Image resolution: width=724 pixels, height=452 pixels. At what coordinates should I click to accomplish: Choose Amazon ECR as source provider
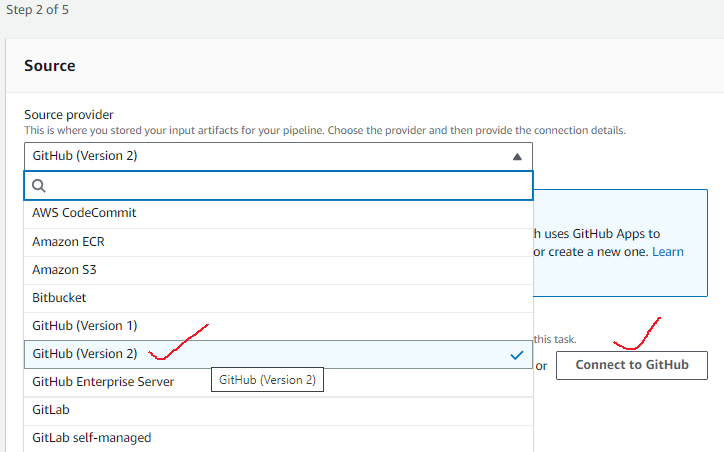coord(278,242)
